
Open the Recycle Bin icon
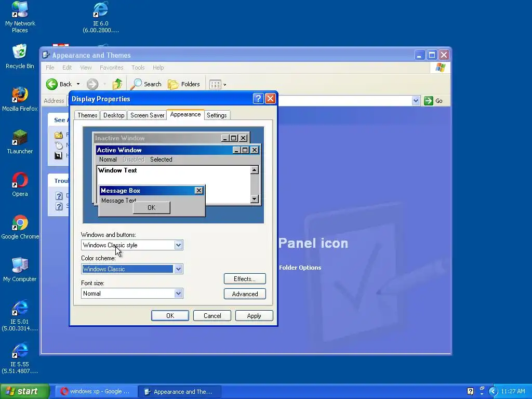point(20,56)
